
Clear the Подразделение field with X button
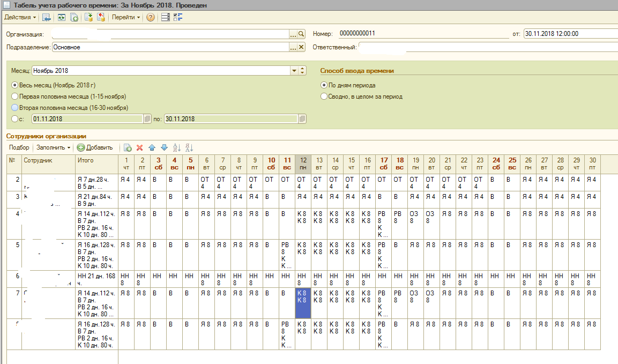point(301,47)
